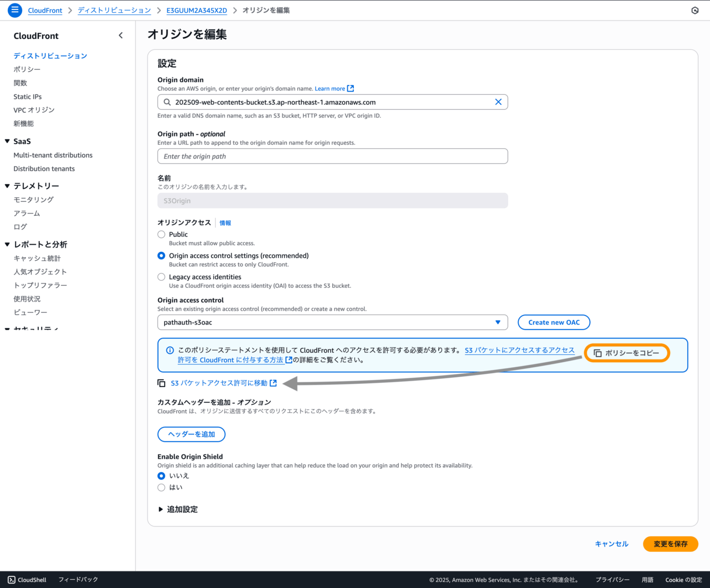Click ディストリビューション breadcrumb link
This screenshot has height=588, width=710.
tap(114, 11)
